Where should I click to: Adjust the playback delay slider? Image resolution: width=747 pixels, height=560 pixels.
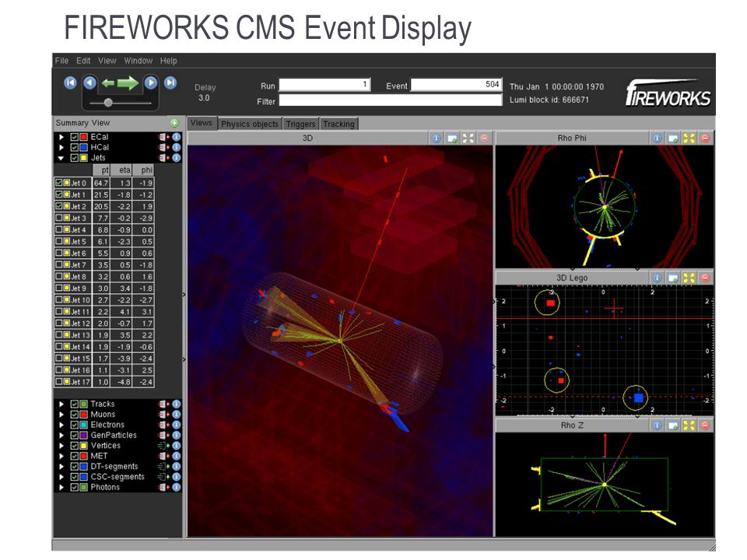tap(108, 103)
